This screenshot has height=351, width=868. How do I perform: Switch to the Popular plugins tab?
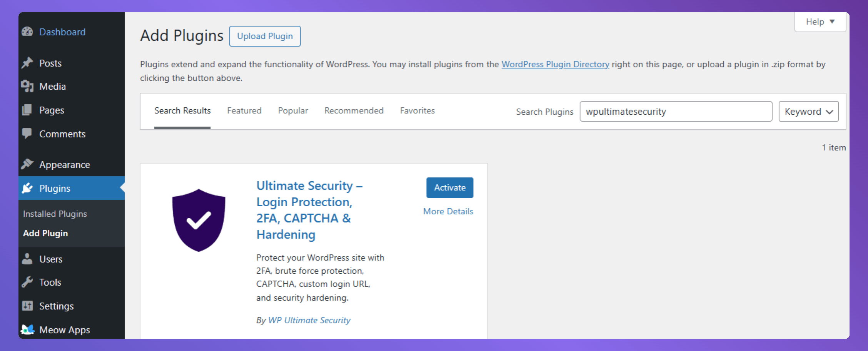293,110
